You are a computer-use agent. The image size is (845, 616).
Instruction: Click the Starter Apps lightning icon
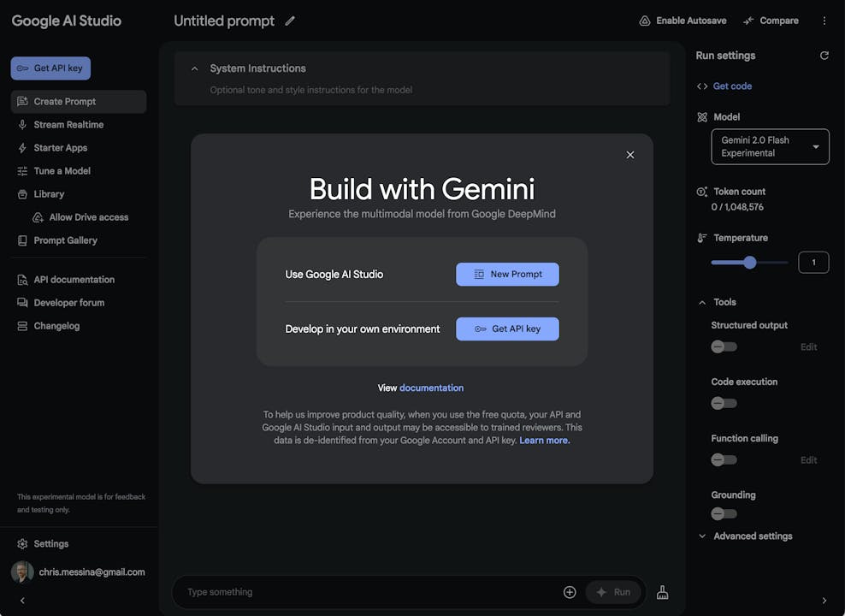pyautogui.click(x=22, y=148)
